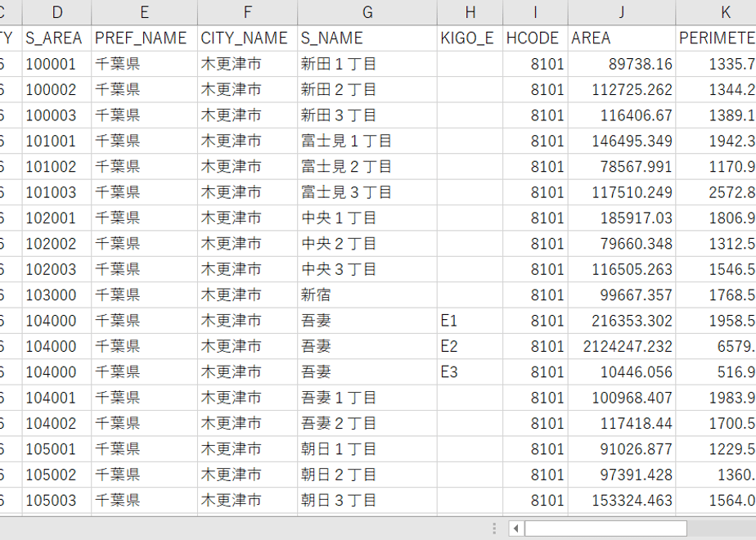Viewport: 756px width, 540px height.
Task: Select cell with S_AREA 102003
Action: point(57,269)
